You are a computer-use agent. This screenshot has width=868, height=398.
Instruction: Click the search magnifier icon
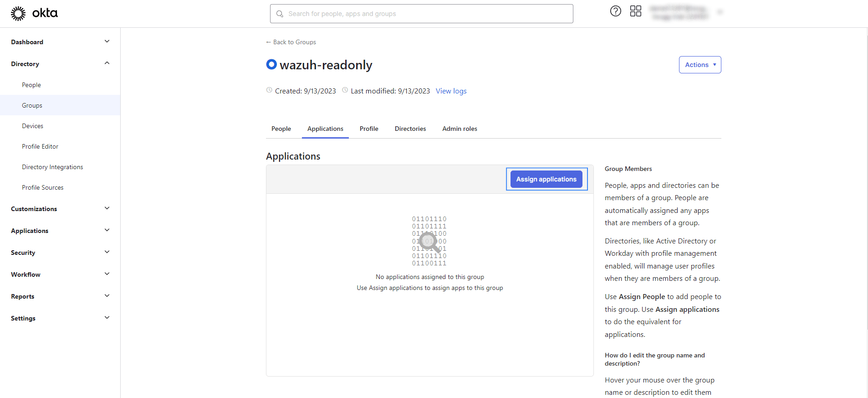[x=280, y=14]
